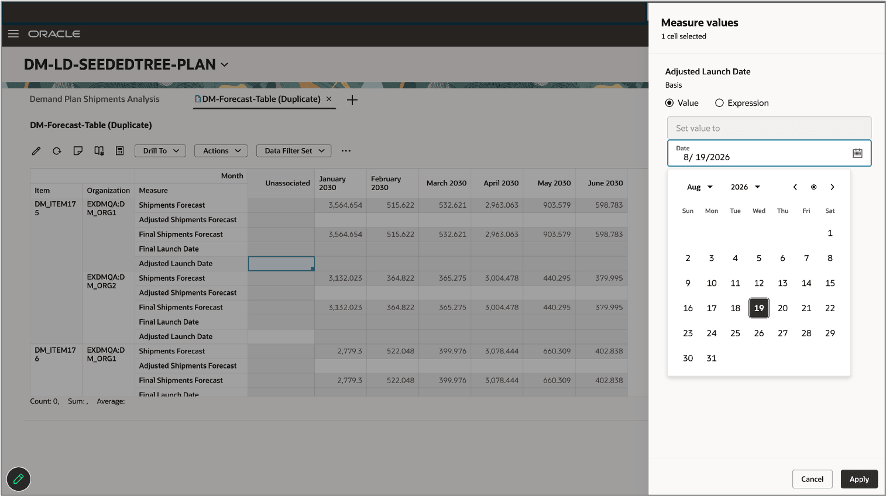Pick August 15 in the calendar
Image resolution: width=886 pixels, height=496 pixels.
[x=830, y=283]
